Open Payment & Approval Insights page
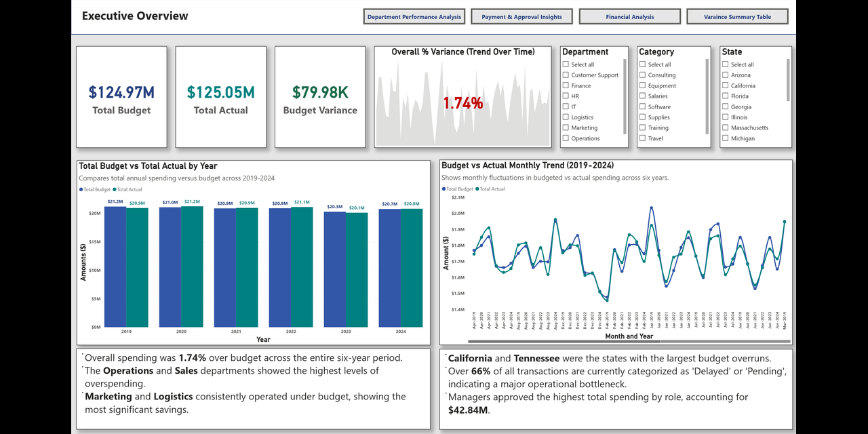Screen dimensions: 868x434 pyautogui.click(x=522, y=17)
